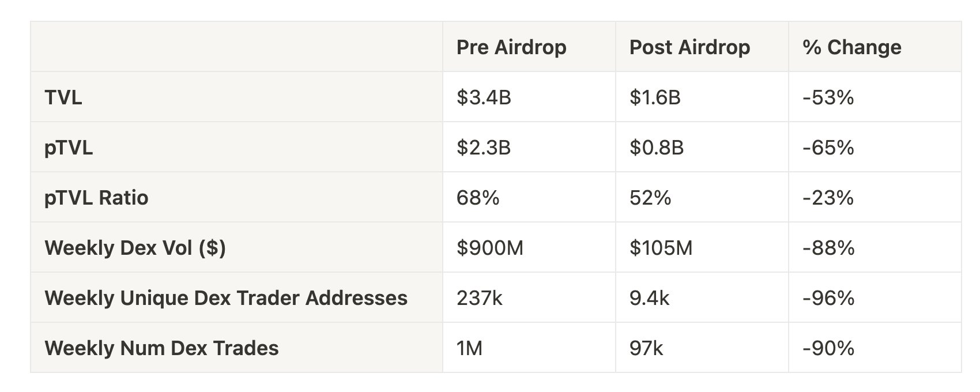Click the Pre Airdrop column header

[x=511, y=47]
